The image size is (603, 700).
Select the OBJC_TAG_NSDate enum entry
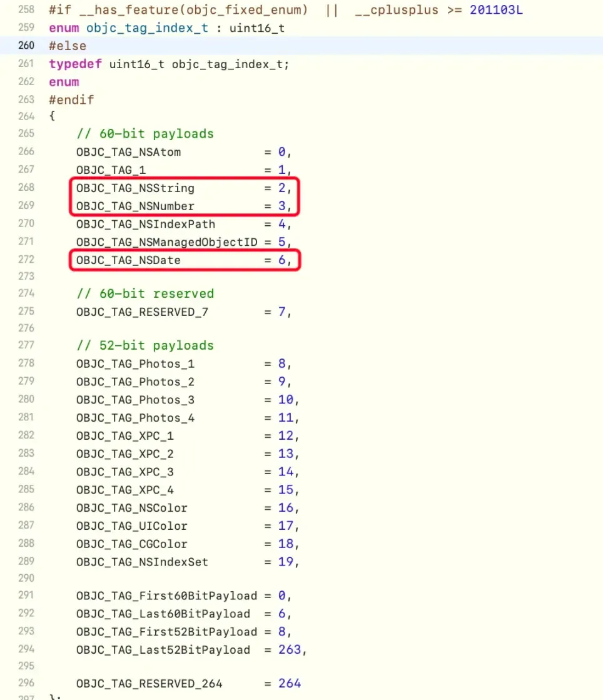tap(128, 260)
